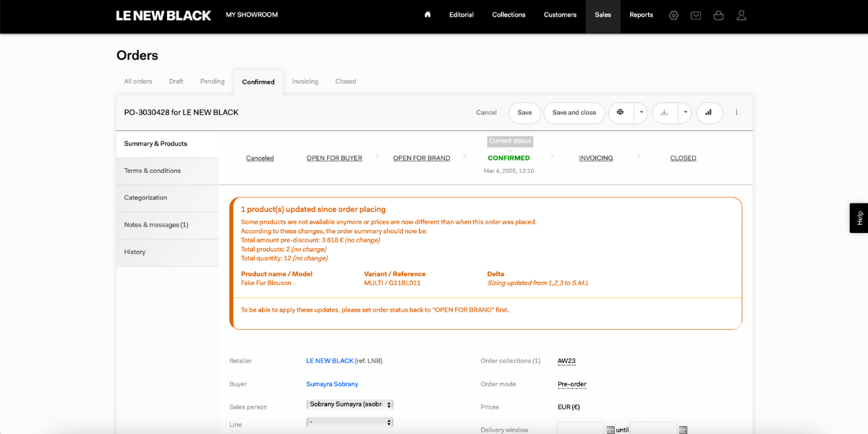Open Editorial in the top menu
The image size is (868, 434).
pos(461,15)
